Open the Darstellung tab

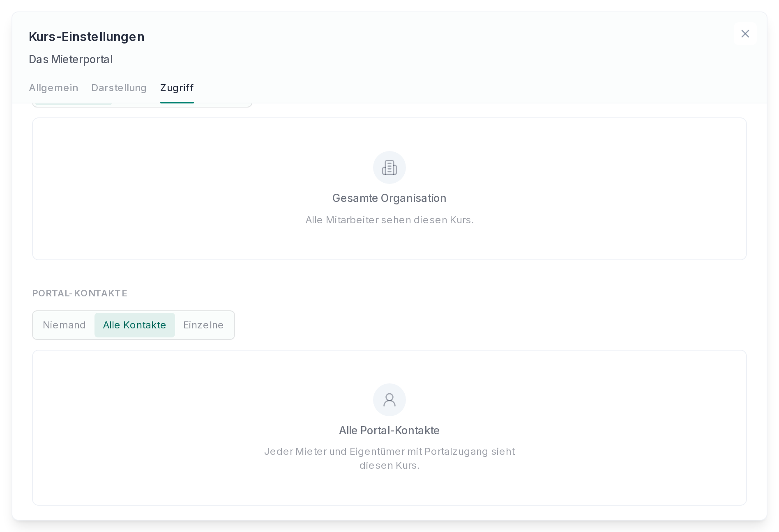119,88
